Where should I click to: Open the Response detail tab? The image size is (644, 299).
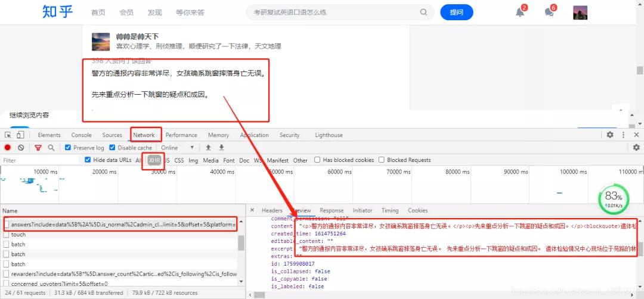pos(332,210)
